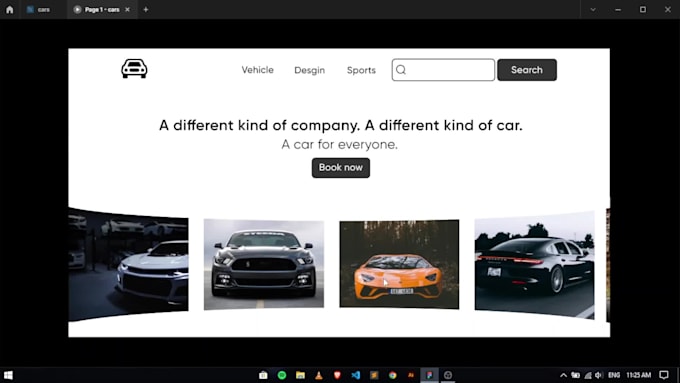Focus the search input field
Screen dimensions: 680x383
coord(443,70)
